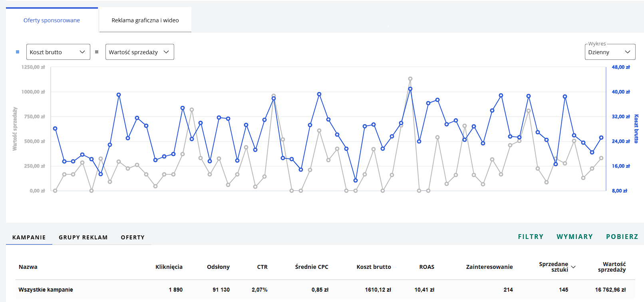
Task: Sort table by Kliknięcia column header
Action: click(169, 267)
